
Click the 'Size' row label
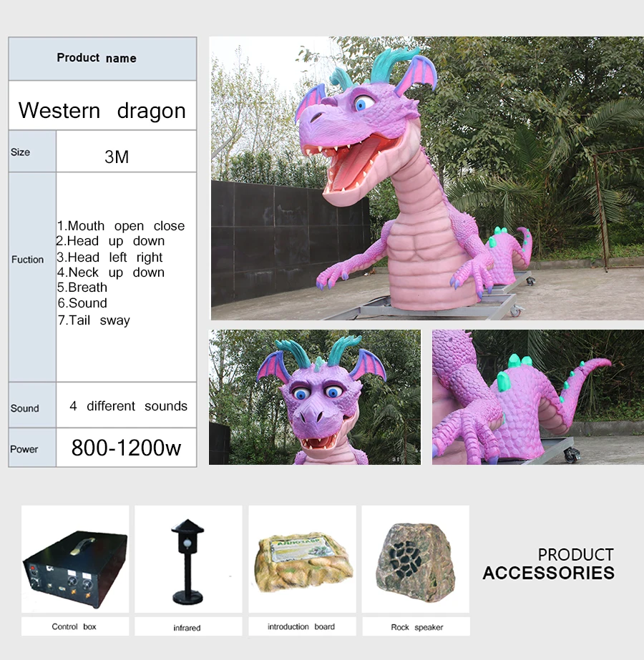click(20, 152)
